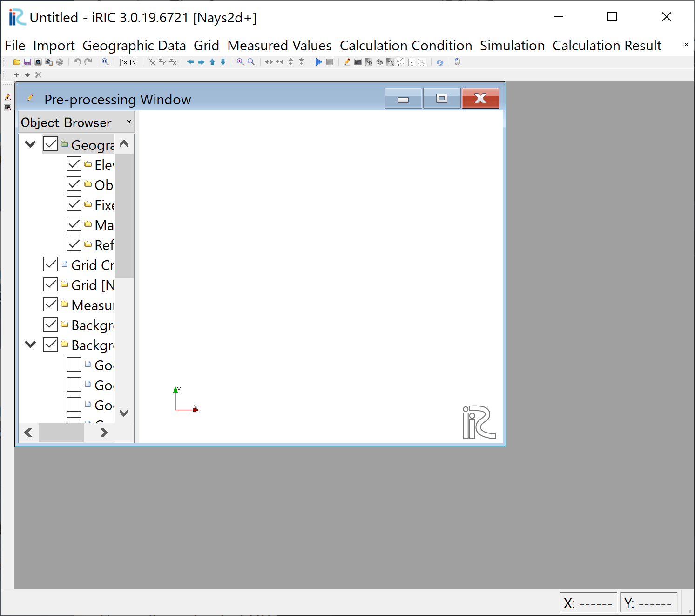695x616 pixels.
Task: Close the Object Browser panel
Action: pos(129,122)
